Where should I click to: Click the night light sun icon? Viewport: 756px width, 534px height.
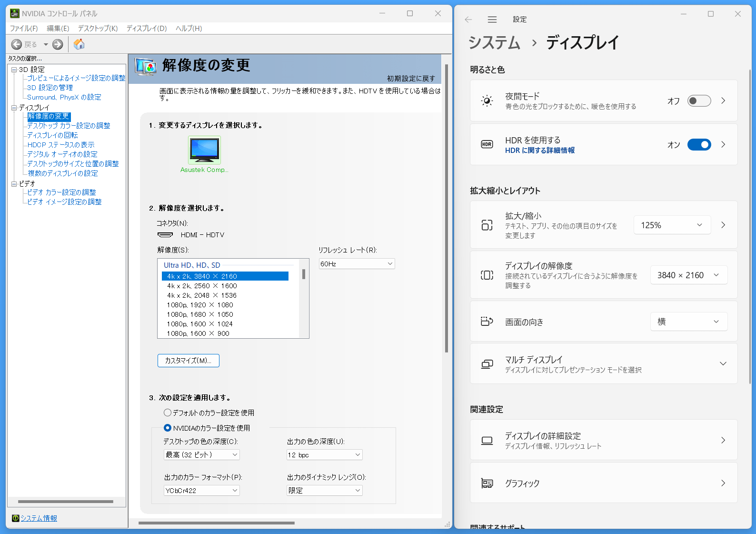coord(487,101)
